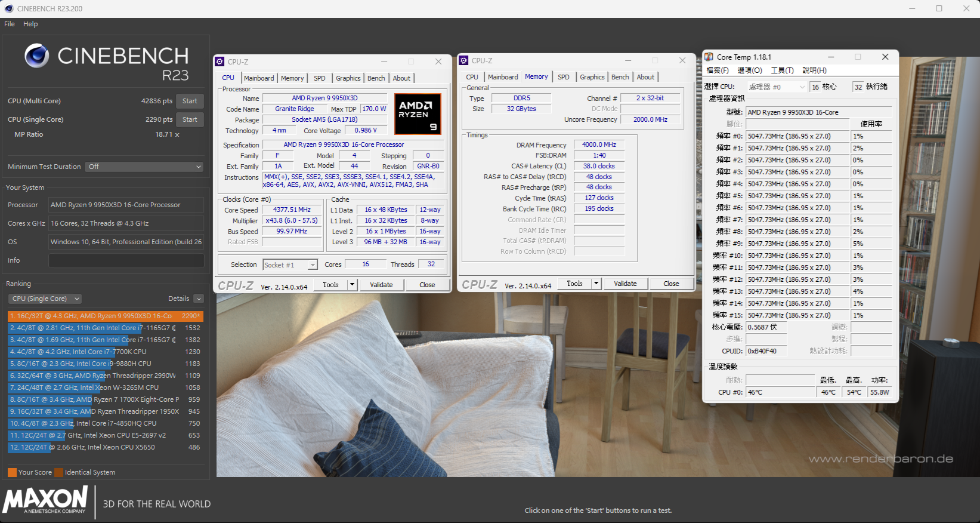The width and height of the screenshot is (980, 523).
Task: Click Close button in right CPU-Z window
Action: click(671, 284)
